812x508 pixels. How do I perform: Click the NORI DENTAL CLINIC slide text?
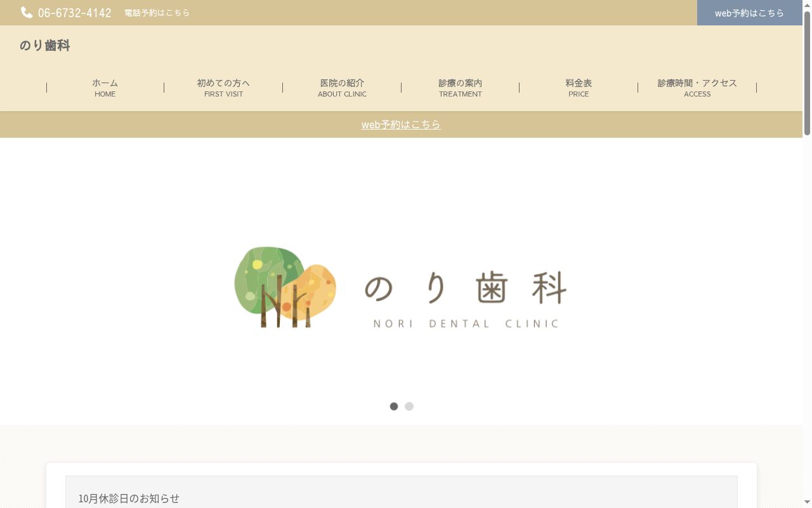pyautogui.click(x=466, y=324)
